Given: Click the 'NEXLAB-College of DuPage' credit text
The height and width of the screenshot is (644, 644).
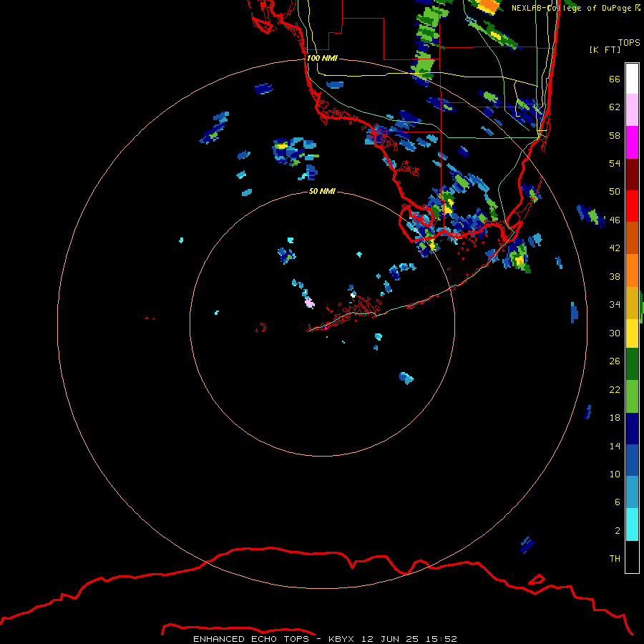Looking at the screenshot, I should coord(571,8).
